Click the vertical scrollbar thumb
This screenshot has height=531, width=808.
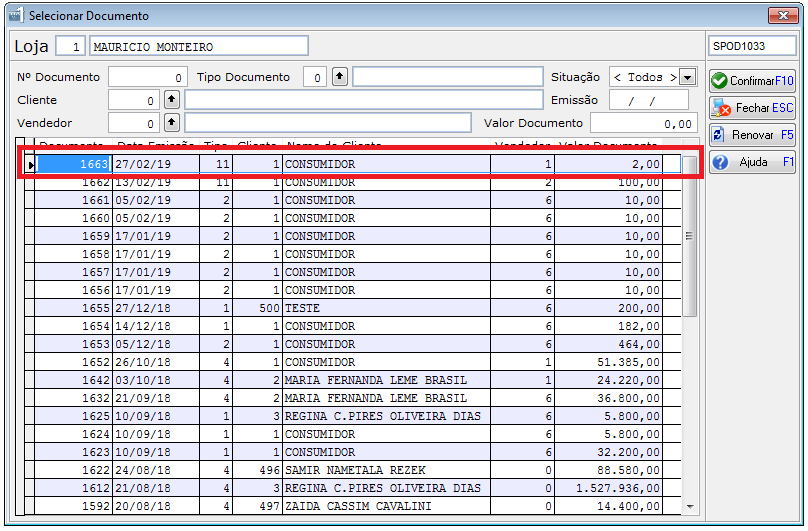689,236
